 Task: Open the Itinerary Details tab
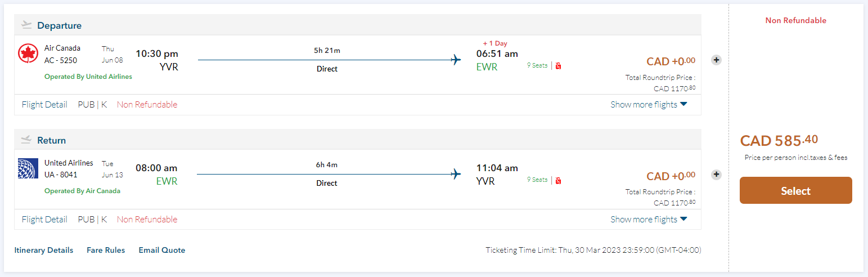43,250
